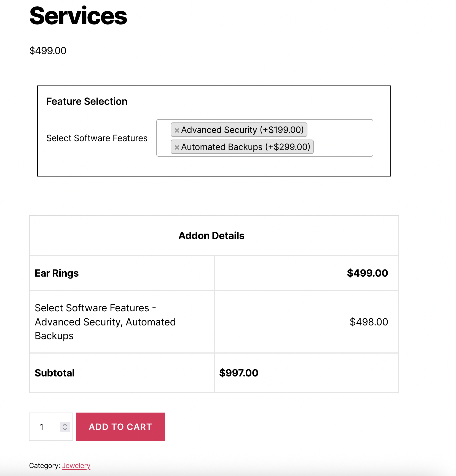Click the Automated Backups (+$299.00) tag text

pos(245,147)
